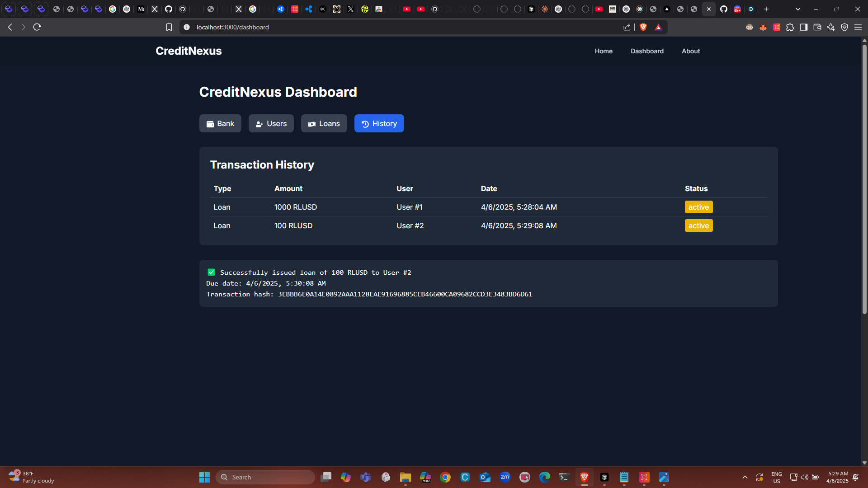The height and width of the screenshot is (488, 868).
Task: Expand the tab search chevron
Action: (798, 9)
